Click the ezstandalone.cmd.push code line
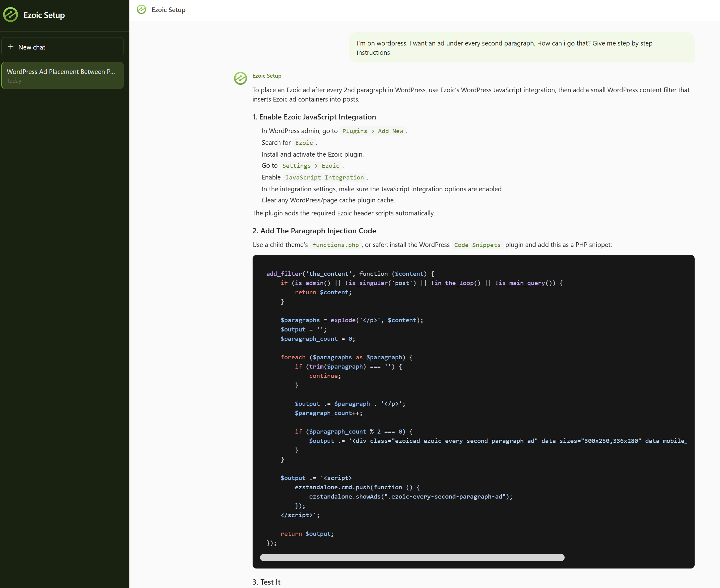The image size is (720, 588). (357, 487)
